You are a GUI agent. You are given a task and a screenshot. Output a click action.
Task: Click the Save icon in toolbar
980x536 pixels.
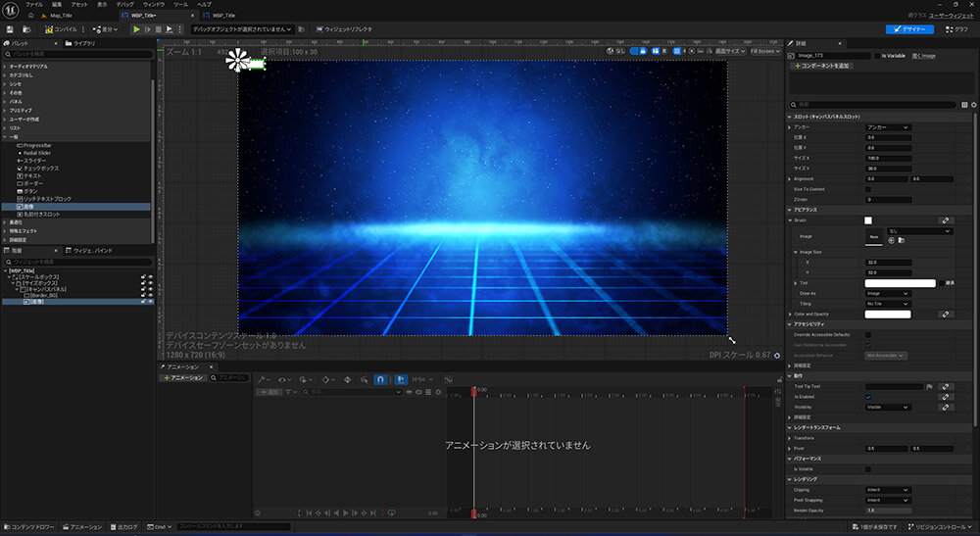(8, 29)
